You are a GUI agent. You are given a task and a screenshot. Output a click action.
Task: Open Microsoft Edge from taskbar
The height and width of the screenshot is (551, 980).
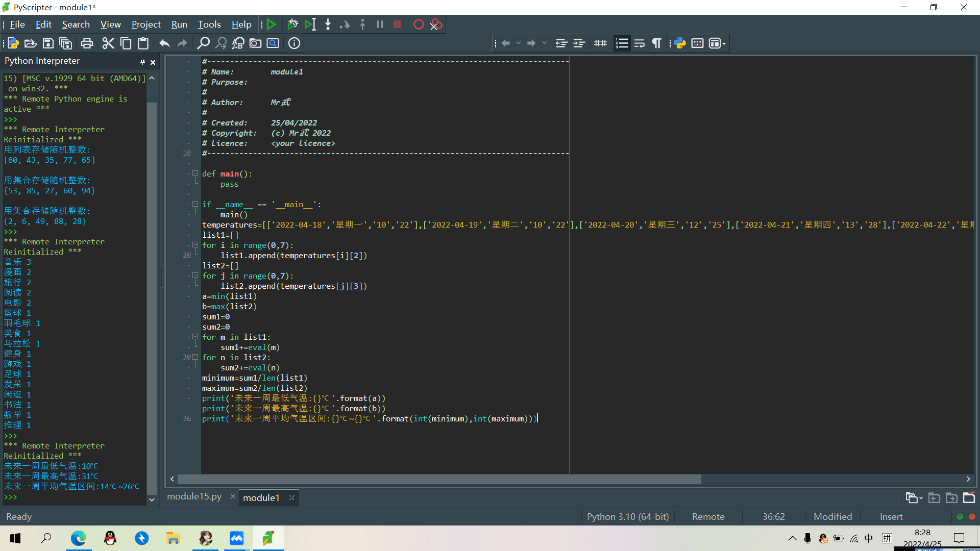pyautogui.click(x=78, y=538)
